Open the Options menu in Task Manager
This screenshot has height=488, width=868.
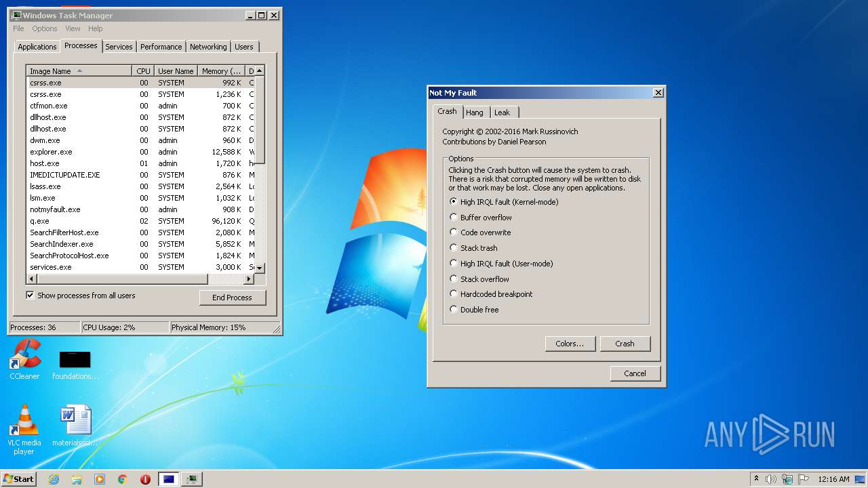[x=45, y=28]
